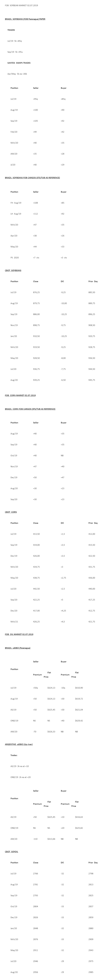Click the BRAZIL SOYBEANS (FOB Paranagua) PAPER heading
Viewport: 112px width, 980px height.
(25, 19)
